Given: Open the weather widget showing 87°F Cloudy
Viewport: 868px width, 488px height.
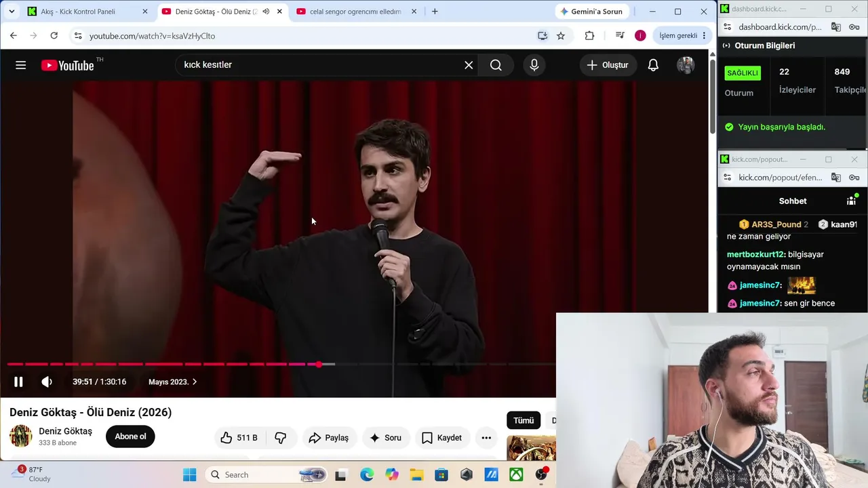Looking at the screenshot, I should click(33, 474).
